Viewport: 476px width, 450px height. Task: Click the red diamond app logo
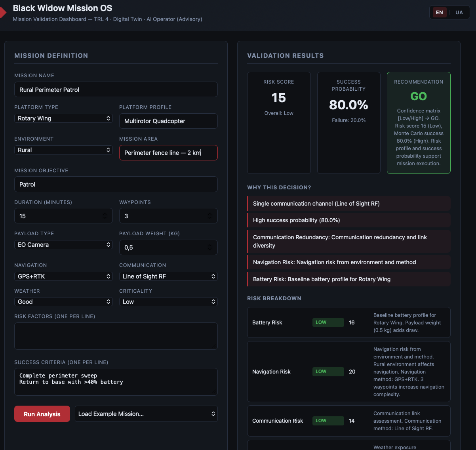(x=3, y=12)
